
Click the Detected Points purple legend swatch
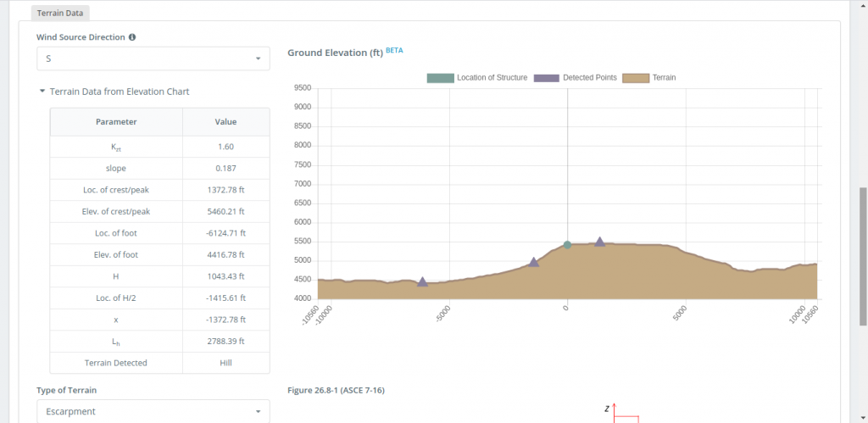pyautogui.click(x=546, y=78)
